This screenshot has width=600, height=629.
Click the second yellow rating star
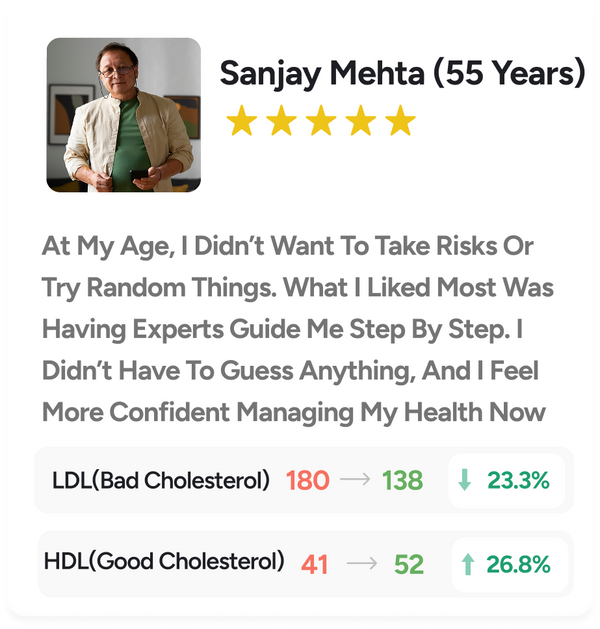click(x=282, y=120)
